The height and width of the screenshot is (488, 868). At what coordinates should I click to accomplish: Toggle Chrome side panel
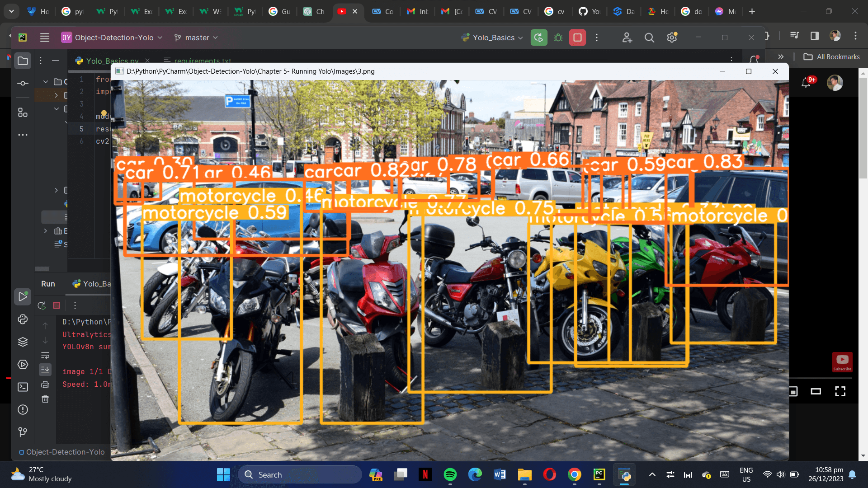[x=815, y=36]
